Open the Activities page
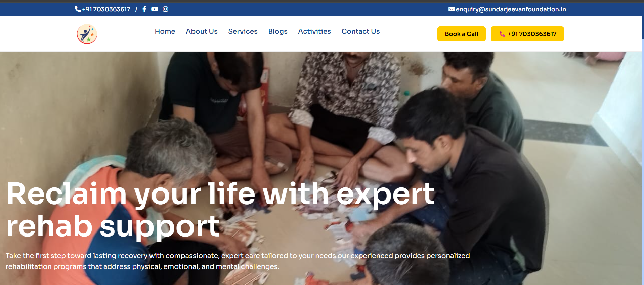 click(314, 31)
